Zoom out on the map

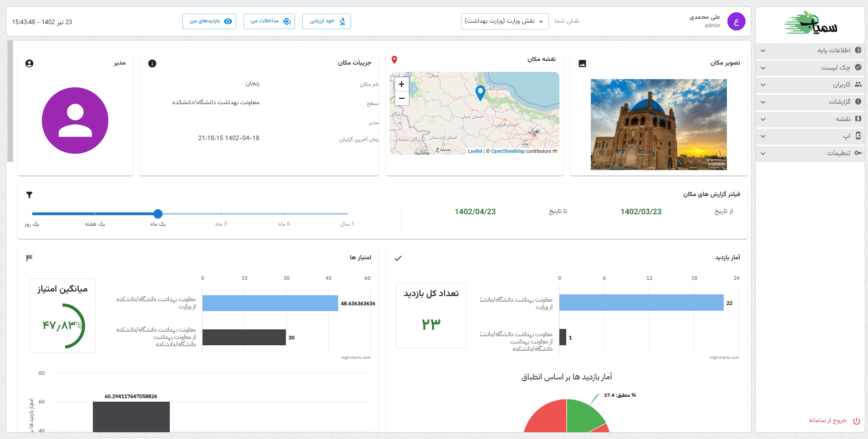point(401,98)
